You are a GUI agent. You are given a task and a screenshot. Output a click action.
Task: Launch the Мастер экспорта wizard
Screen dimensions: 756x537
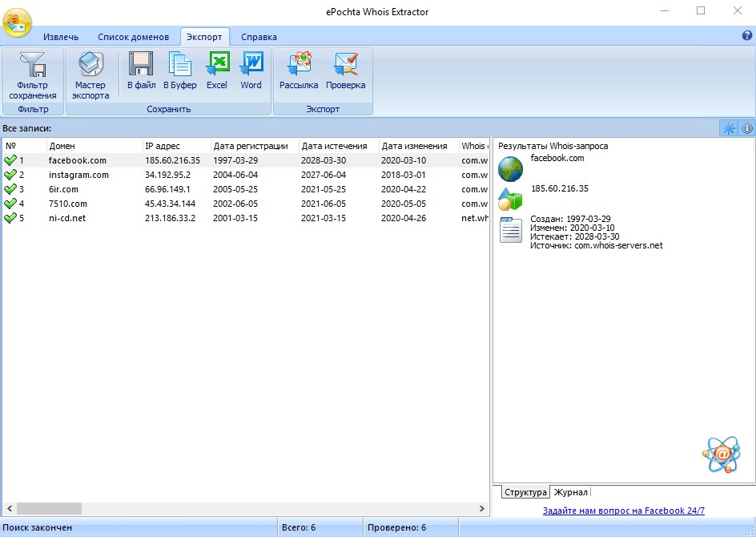(x=90, y=76)
